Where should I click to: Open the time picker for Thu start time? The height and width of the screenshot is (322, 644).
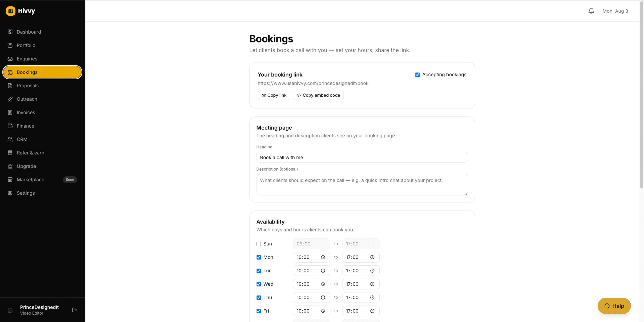[323, 297]
